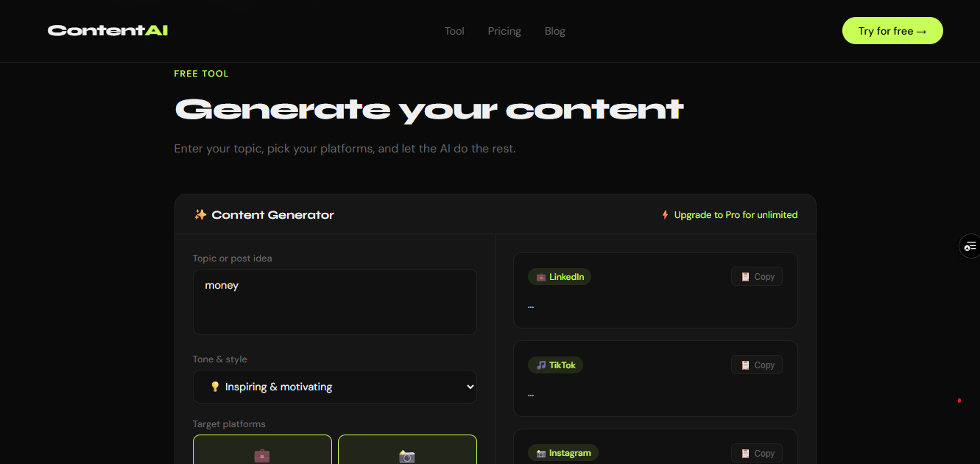Open the Tone & style dropdown
The width and height of the screenshot is (980, 464).
tap(335, 387)
